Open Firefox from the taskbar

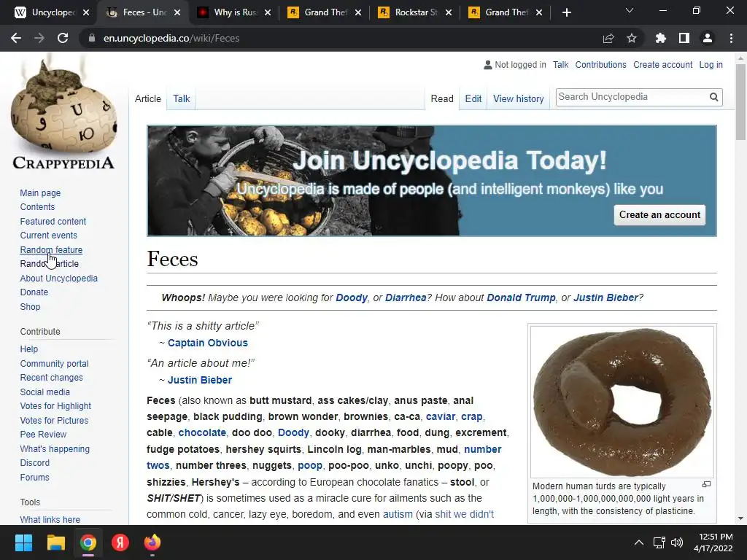coord(152,542)
